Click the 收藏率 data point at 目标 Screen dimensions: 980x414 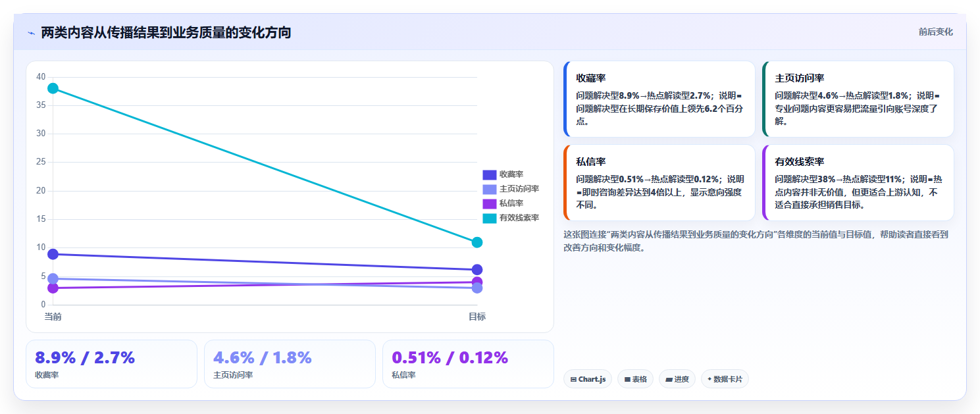coord(477,269)
